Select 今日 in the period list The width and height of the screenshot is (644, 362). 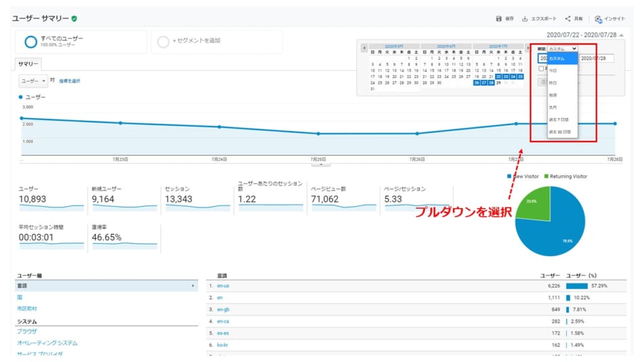pos(562,70)
